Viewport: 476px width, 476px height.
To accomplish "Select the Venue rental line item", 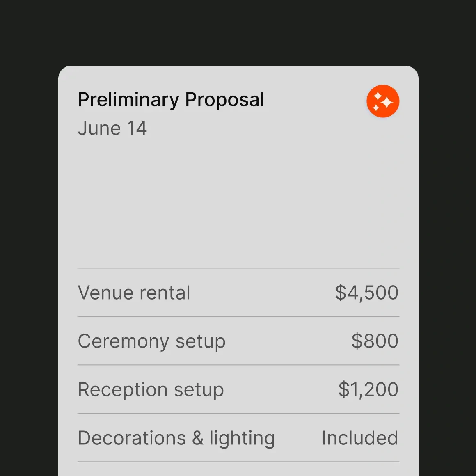I will point(134,292).
